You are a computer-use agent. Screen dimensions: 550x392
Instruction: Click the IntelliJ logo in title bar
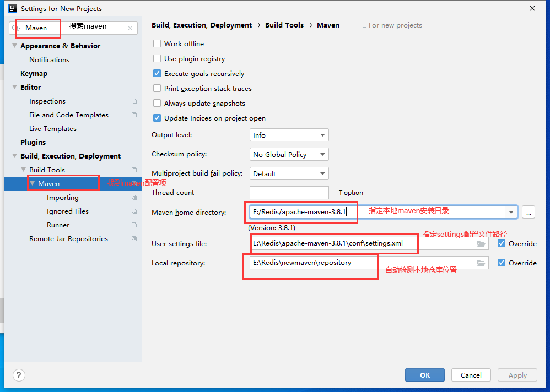coord(13,8)
